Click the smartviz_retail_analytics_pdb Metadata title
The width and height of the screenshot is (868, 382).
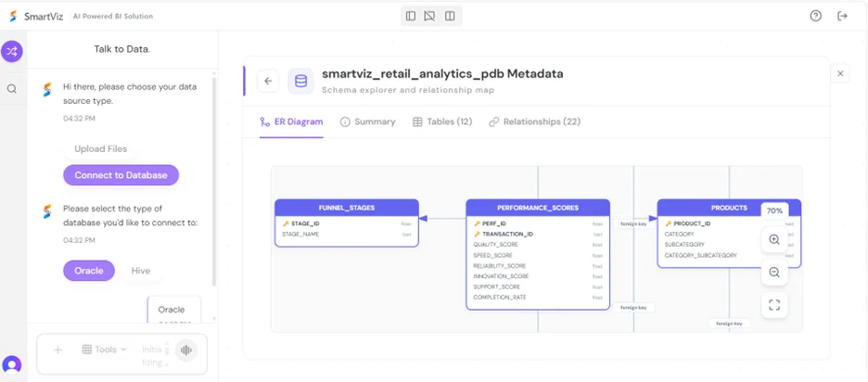point(442,73)
